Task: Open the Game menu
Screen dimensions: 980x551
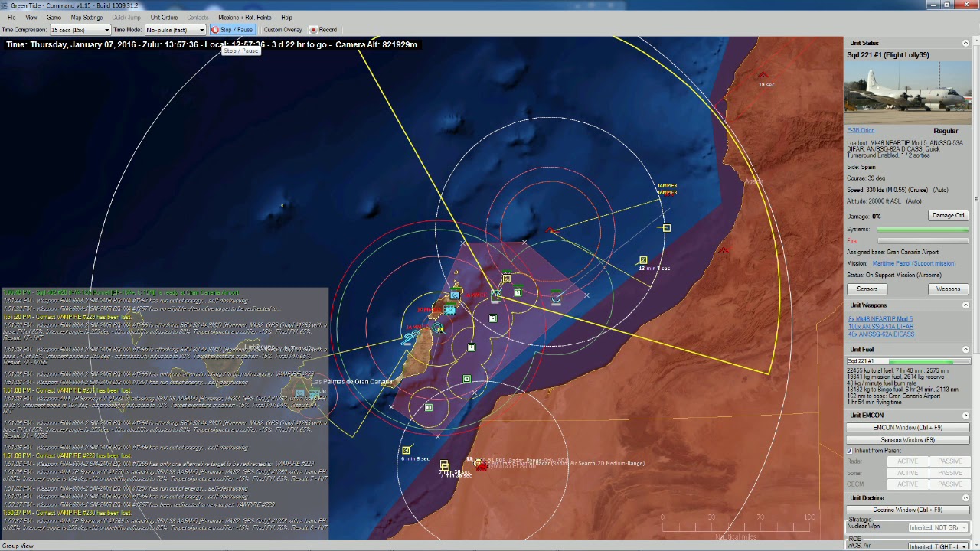Action: (54, 18)
